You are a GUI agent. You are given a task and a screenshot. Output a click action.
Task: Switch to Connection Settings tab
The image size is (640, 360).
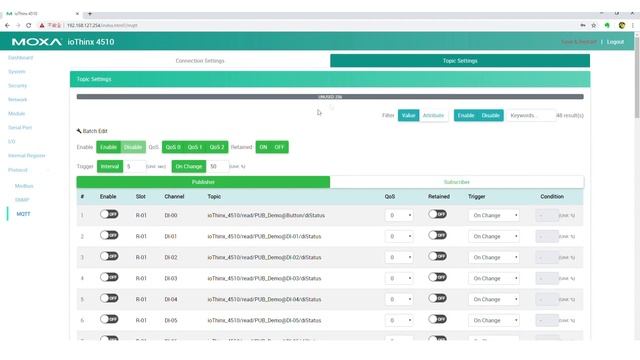(x=200, y=61)
